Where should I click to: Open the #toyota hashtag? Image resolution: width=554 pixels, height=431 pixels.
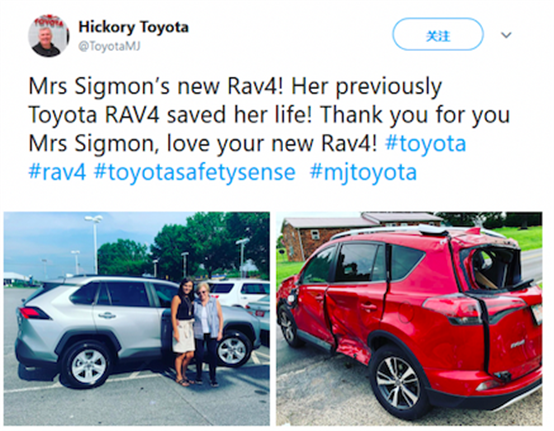425,144
